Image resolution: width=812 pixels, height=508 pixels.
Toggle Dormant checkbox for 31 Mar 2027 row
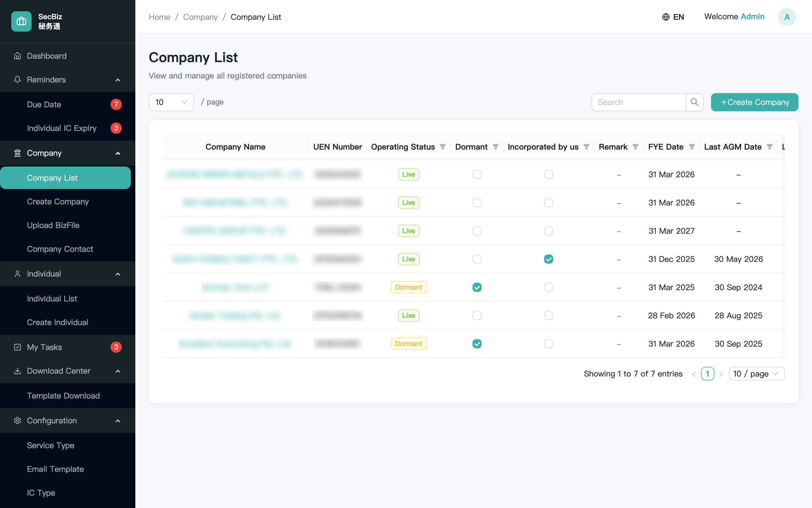click(x=477, y=231)
